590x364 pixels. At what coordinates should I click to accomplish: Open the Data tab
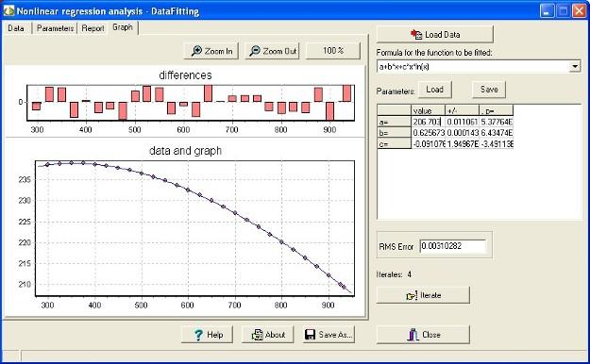pyautogui.click(x=16, y=28)
